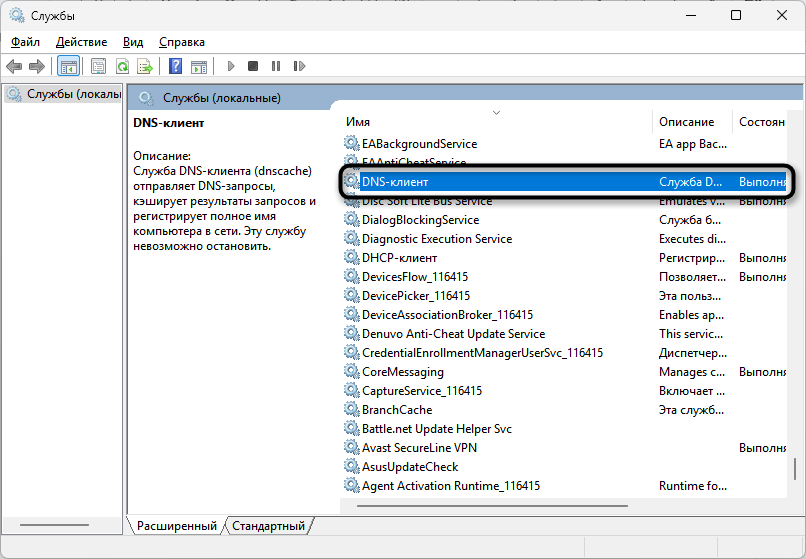The height and width of the screenshot is (559, 806).
Task: Select the DHCP-клиент service row
Action: (x=401, y=258)
